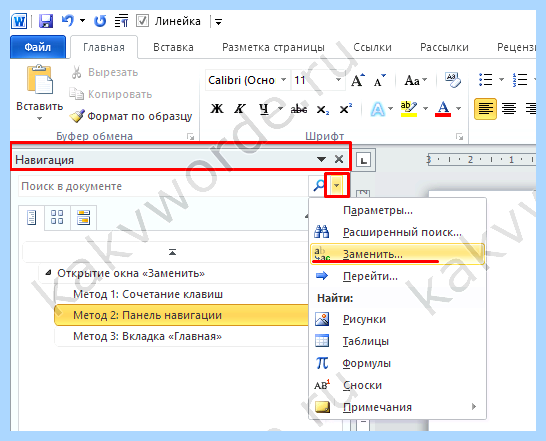Open the Разметка страницы tab
The height and width of the screenshot is (441, 546).
pyautogui.click(x=273, y=47)
